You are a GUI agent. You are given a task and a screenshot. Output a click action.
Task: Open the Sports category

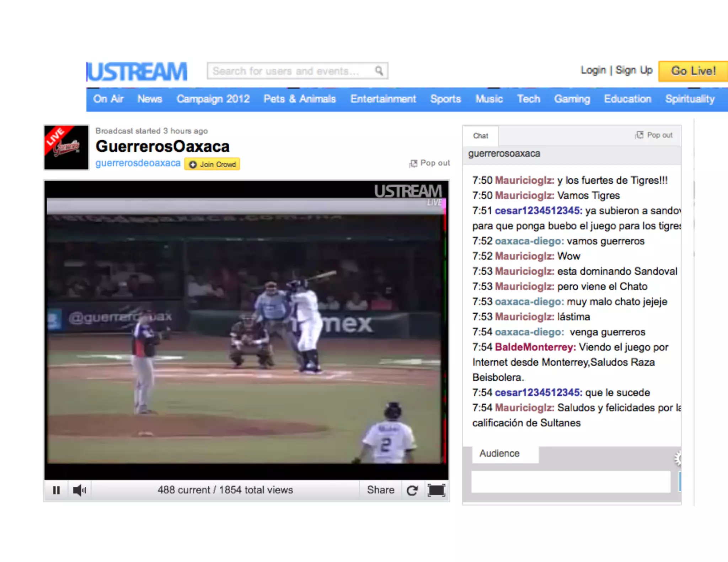pos(445,99)
